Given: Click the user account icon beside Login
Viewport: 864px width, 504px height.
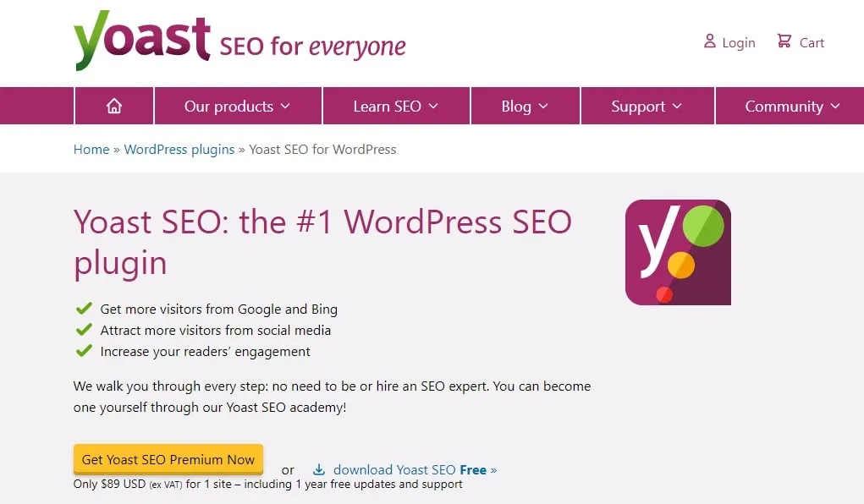Looking at the screenshot, I should pyautogui.click(x=709, y=41).
